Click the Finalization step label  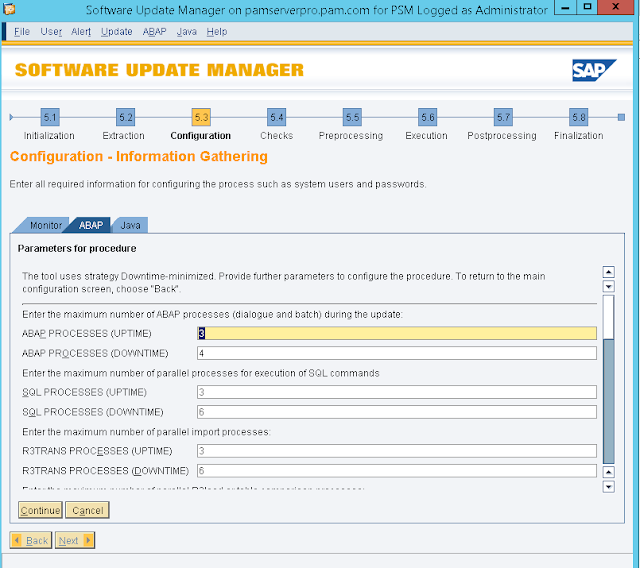click(x=579, y=136)
